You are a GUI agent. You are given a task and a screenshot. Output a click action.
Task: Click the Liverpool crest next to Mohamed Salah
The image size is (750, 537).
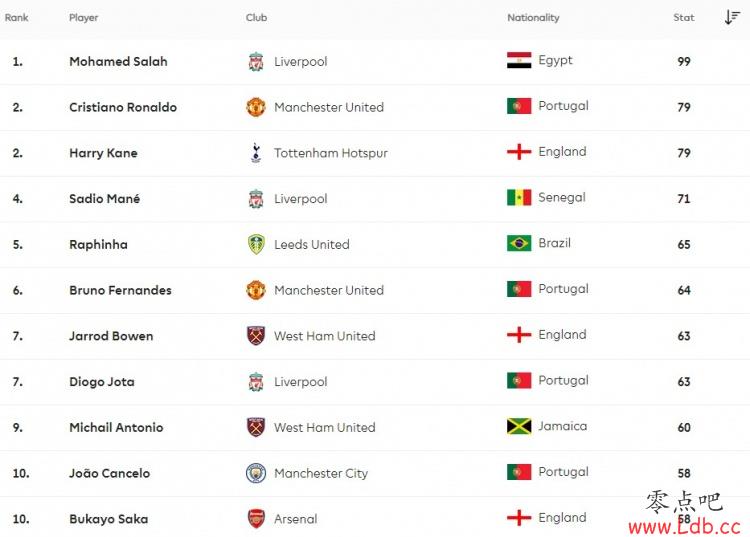[256, 61]
